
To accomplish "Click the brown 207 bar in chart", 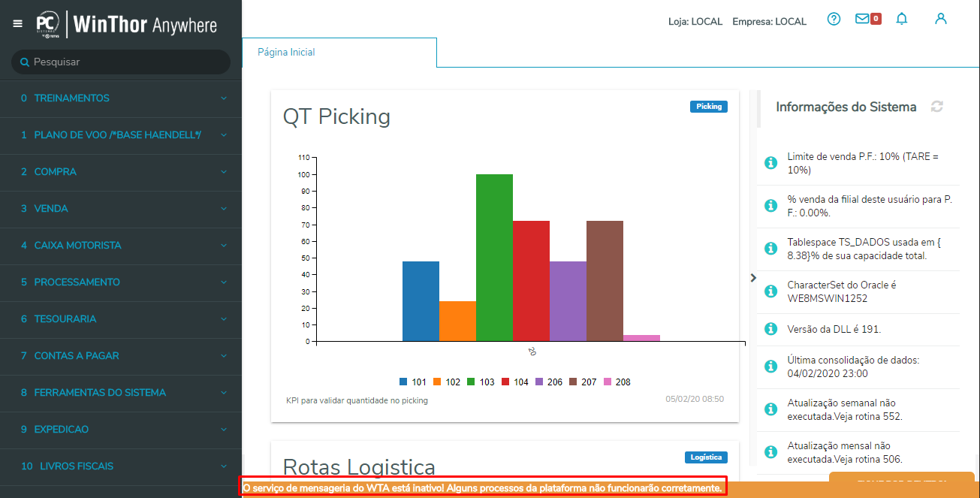I will 605,281.
